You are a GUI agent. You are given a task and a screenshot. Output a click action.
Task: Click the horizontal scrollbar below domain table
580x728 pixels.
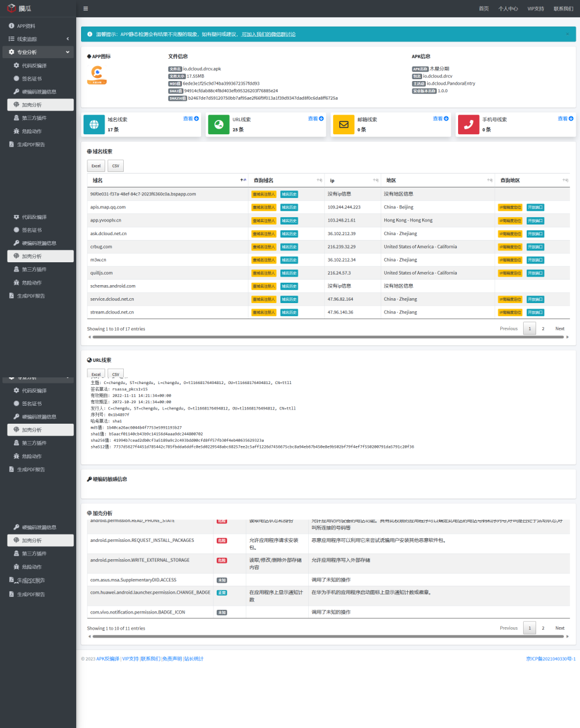point(328,337)
